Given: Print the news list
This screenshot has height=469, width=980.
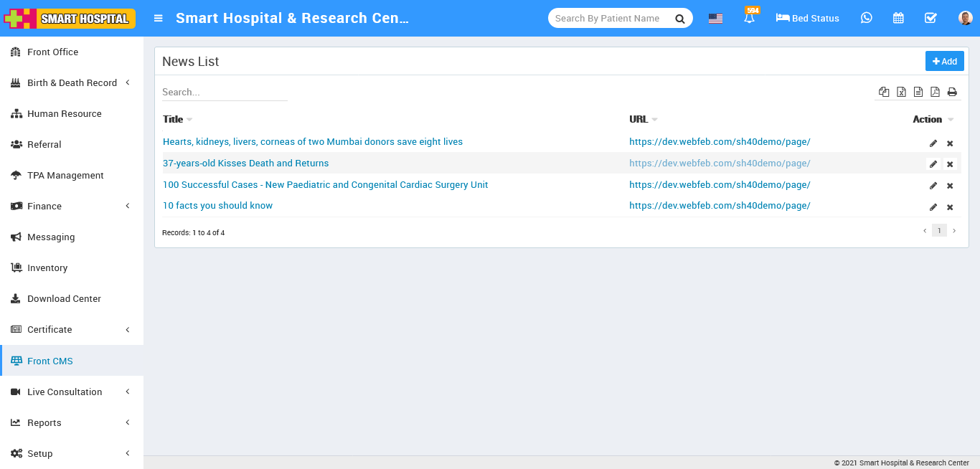Looking at the screenshot, I should pos(952,92).
